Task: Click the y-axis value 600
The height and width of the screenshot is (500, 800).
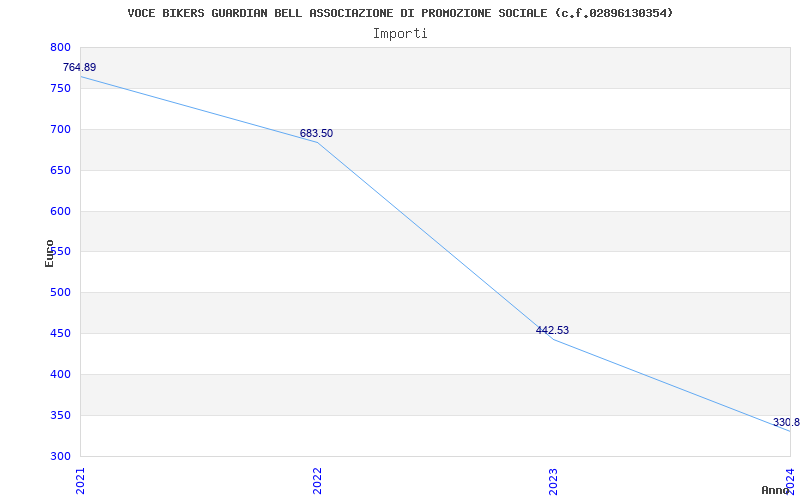Action: pyautogui.click(x=60, y=211)
